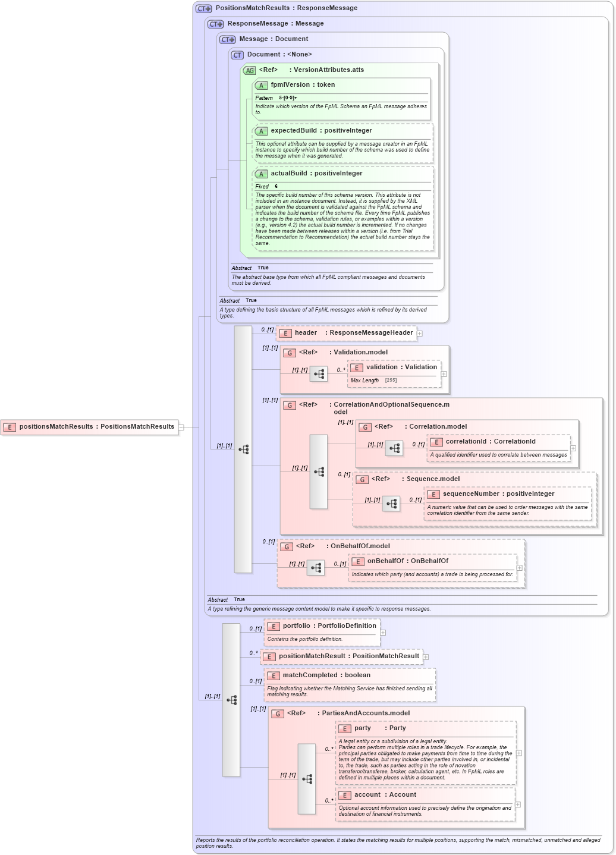Click the CT icon beside Message : Document

pyautogui.click(x=228, y=39)
